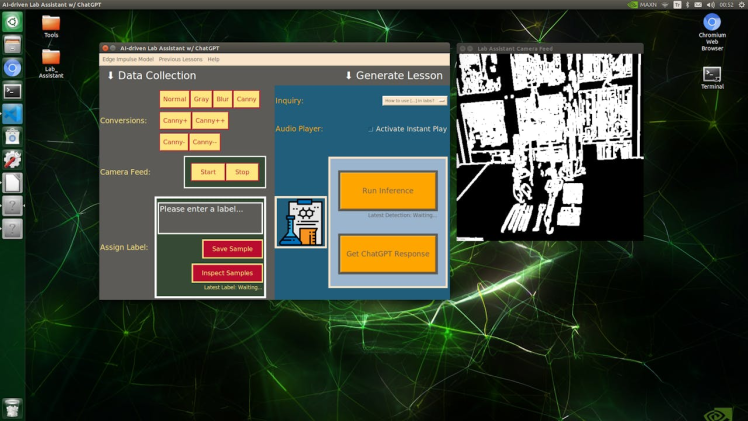Open the Files manager in dock
748x421 pixels.
pyautogui.click(x=12, y=45)
